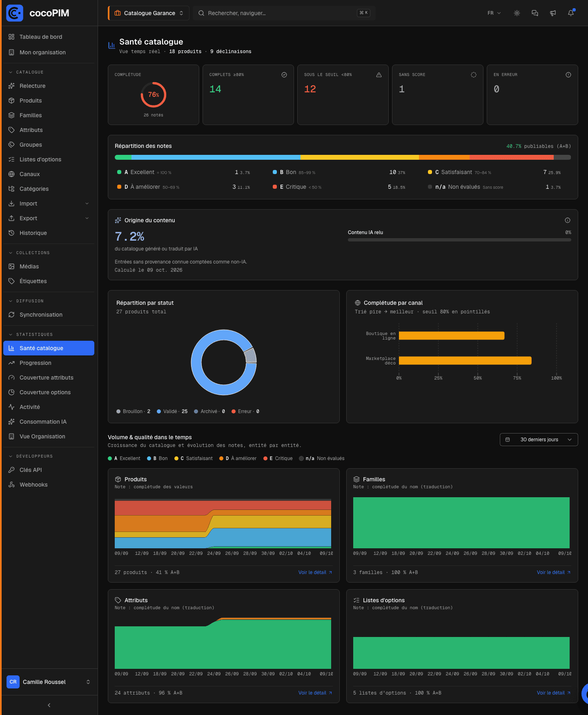Click the Webhooks icon in the sidebar
The height and width of the screenshot is (715, 588).
(11, 485)
